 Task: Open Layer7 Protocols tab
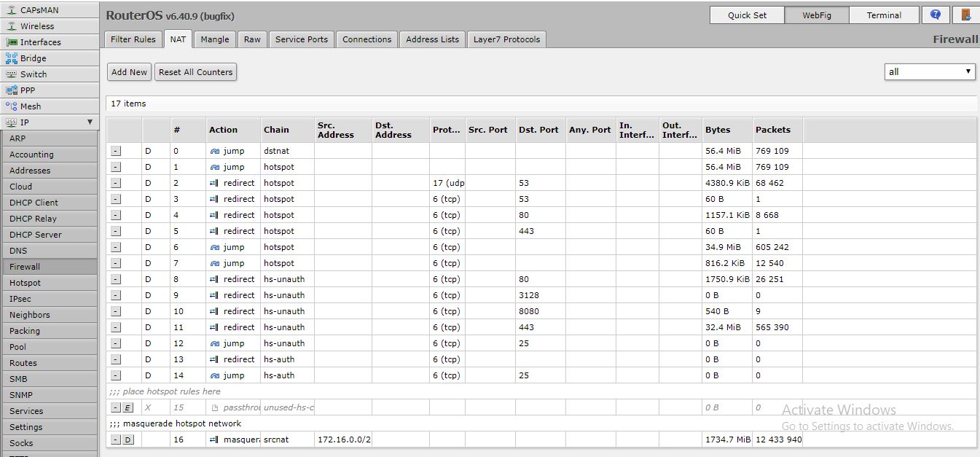click(506, 39)
